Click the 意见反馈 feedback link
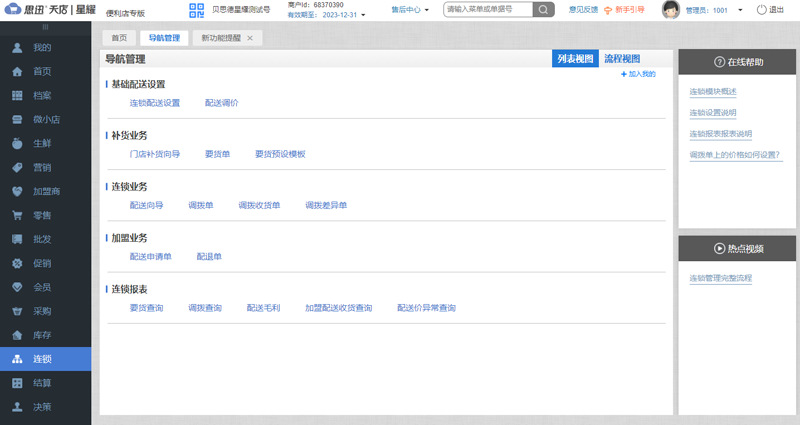 point(583,10)
